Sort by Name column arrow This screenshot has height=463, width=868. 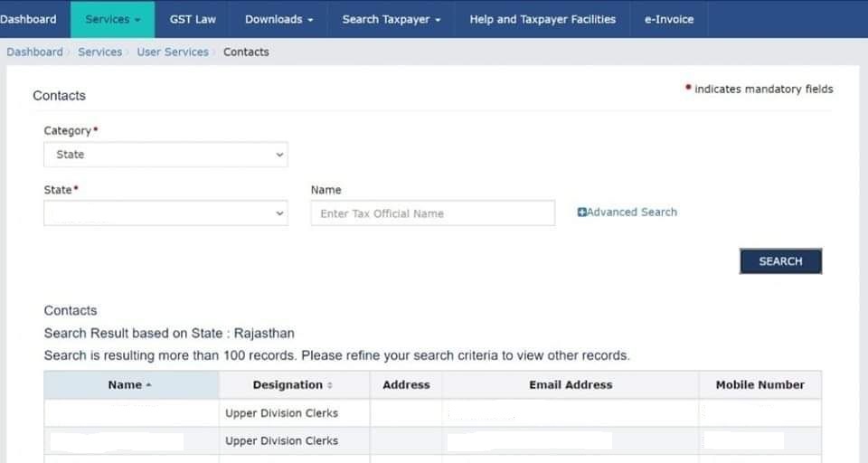click(148, 385)
